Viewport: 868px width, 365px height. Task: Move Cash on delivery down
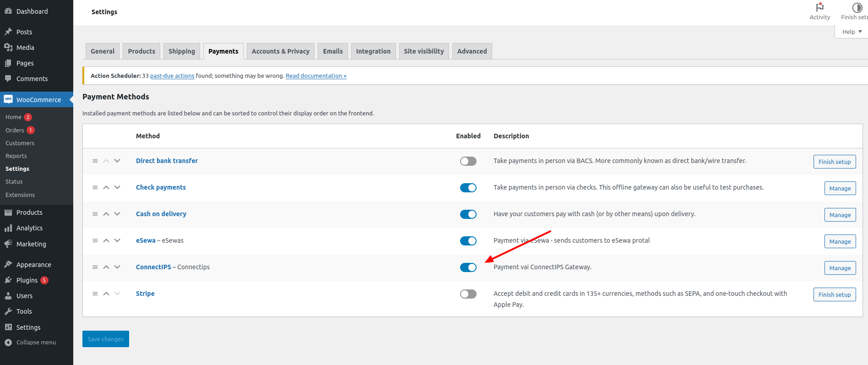coord(117,214)
